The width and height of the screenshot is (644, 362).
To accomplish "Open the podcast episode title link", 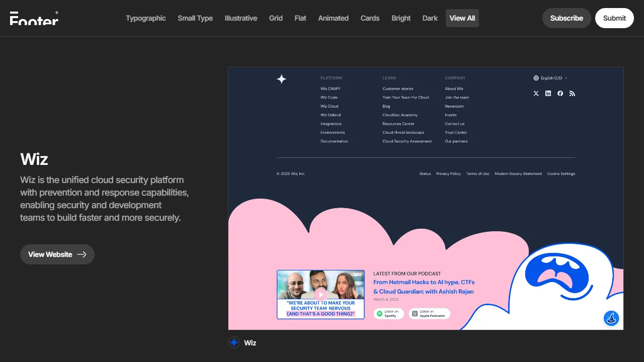I will coord(424,287).
